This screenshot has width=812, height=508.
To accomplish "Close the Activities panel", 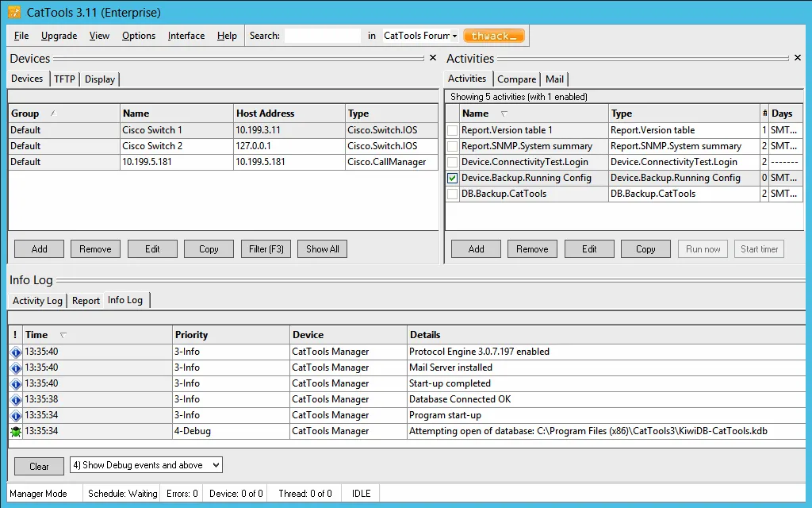I will (797, 58).
